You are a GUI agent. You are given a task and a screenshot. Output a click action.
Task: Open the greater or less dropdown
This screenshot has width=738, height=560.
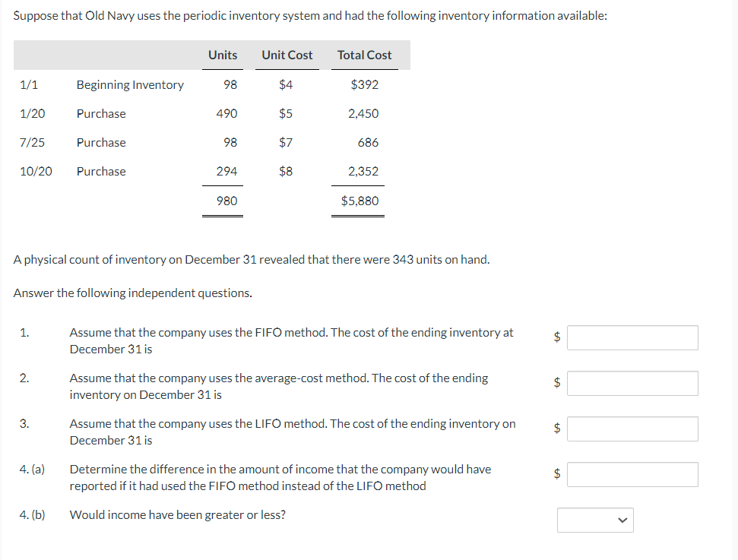click(595, 520)
